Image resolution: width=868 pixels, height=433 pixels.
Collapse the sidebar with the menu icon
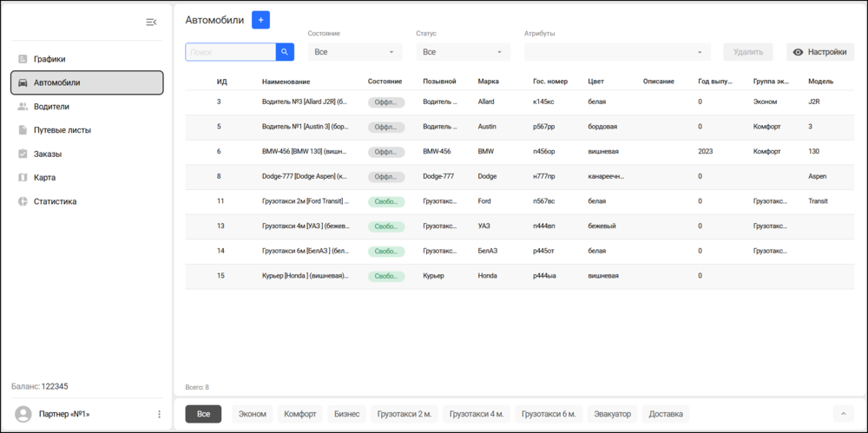tap(150, 23)
